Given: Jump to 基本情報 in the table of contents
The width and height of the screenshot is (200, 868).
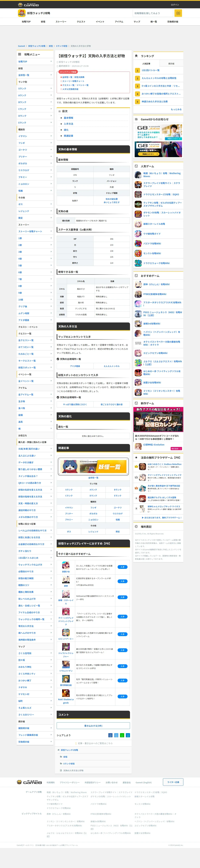Looking at the screenshot, I should (x=68, y=118).
